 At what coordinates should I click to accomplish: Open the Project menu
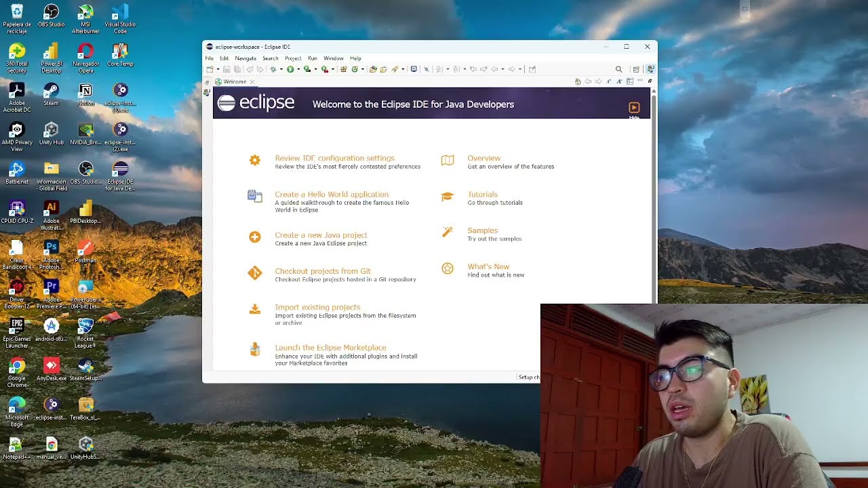coord(293,58)
